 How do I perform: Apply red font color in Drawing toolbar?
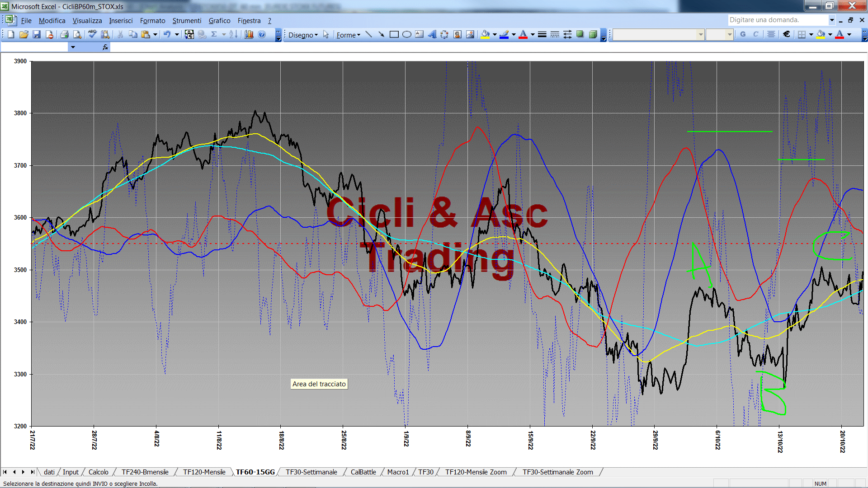click(x=523, y=34)
